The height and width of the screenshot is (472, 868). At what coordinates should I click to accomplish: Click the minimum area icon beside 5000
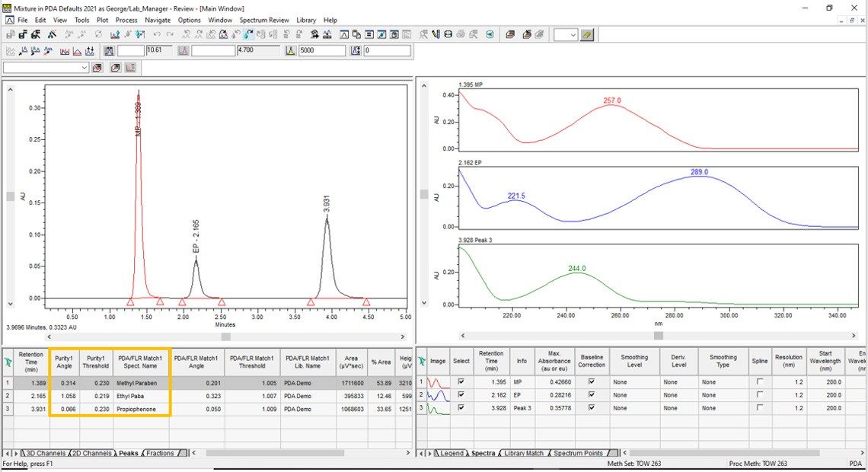point(291,51)
